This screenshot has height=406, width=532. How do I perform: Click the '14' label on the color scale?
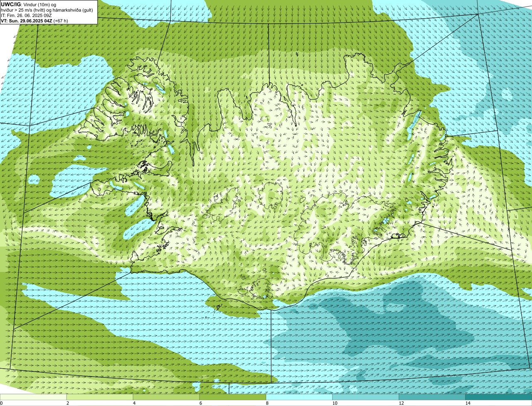click(468, 403)
